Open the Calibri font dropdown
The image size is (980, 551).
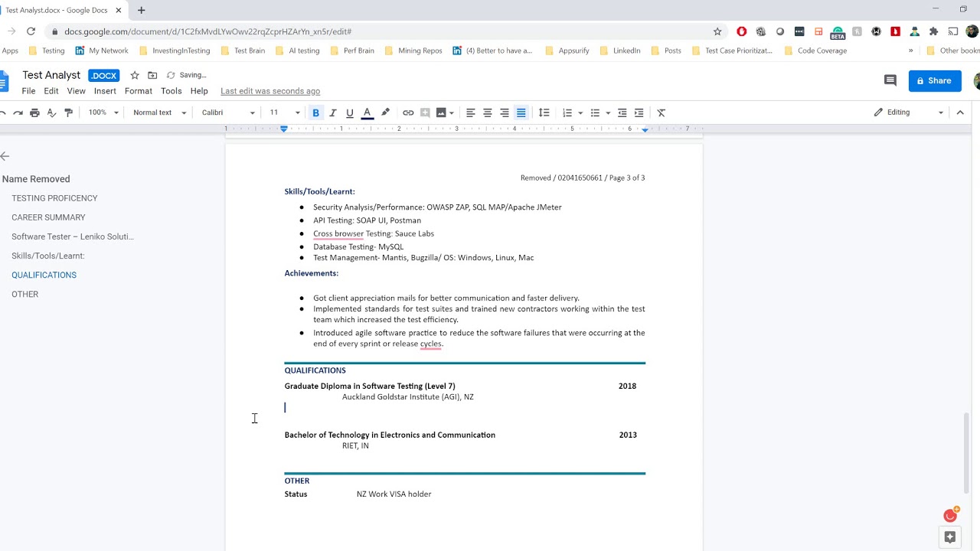point(228,112)
